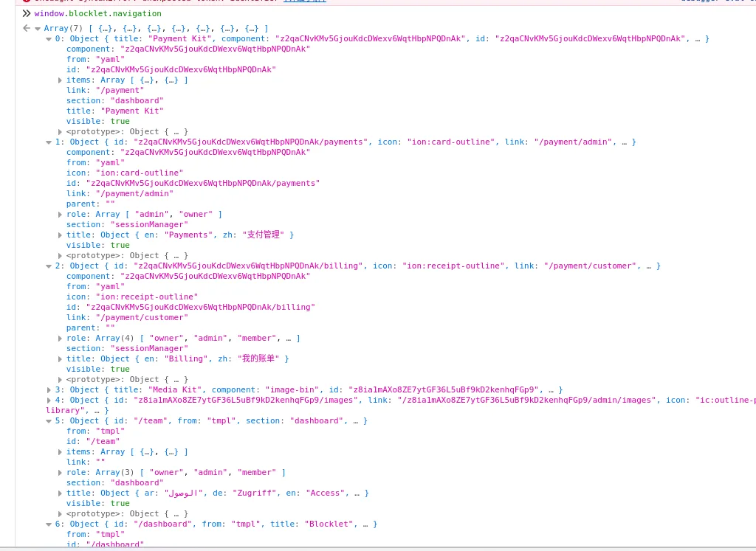This screenshot has width=756, height=551.
Task: Click id ending in "/billing" property line
Action: pos(190,308)
